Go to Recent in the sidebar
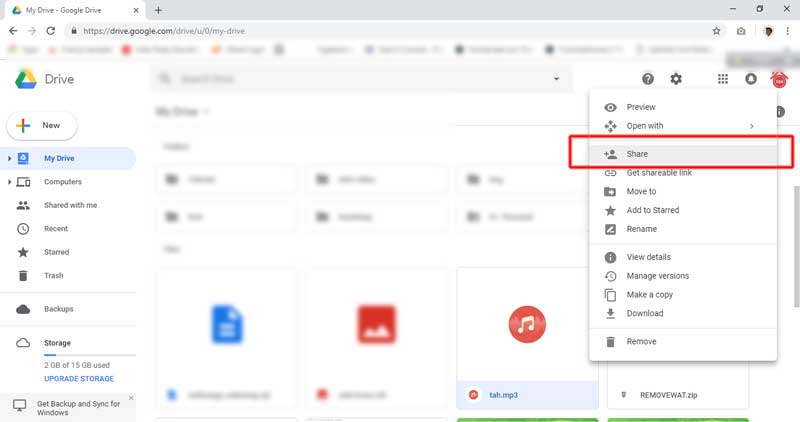800x422 pixels. pos(56,229)
